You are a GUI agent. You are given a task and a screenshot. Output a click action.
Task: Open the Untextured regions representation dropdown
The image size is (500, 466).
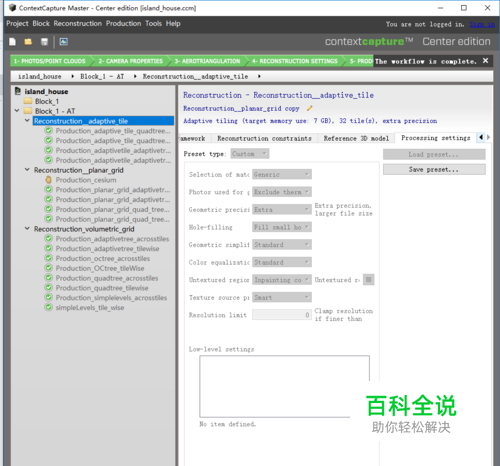[282, 280]
